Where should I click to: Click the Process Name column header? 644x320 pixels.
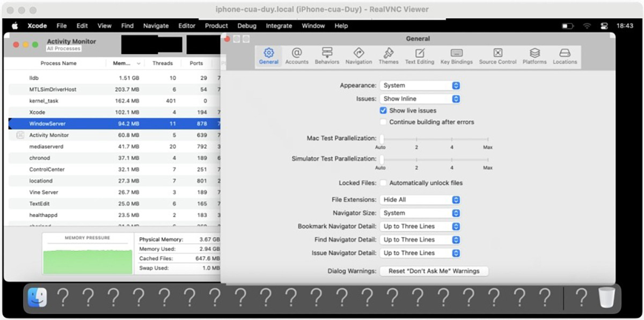tap(58, 63)
